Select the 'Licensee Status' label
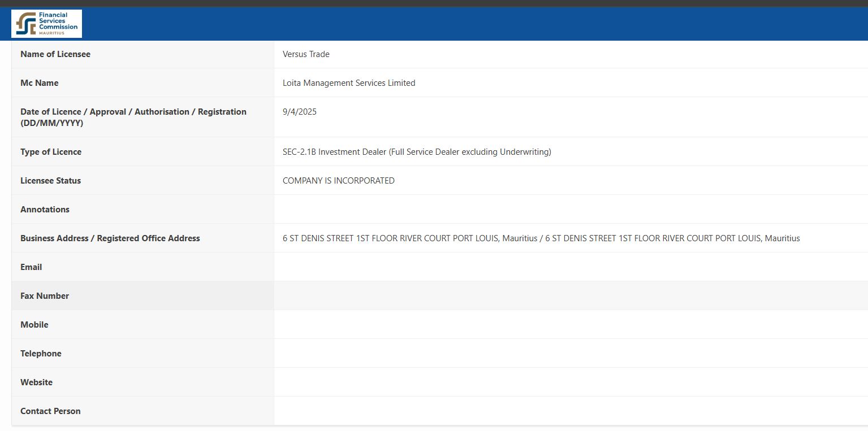This screenshot has height=431, width=868. tap(51, 181)
